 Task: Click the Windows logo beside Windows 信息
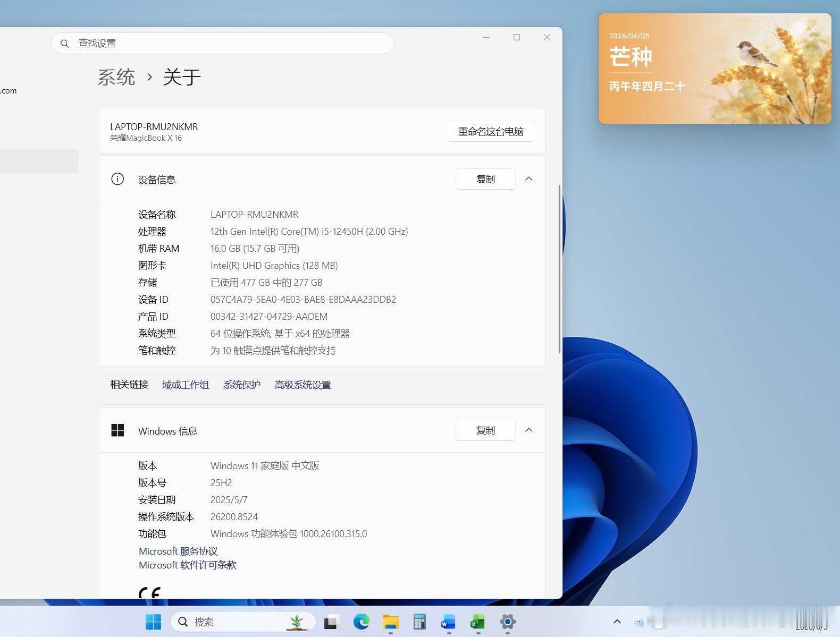click(x=117, y=430)
